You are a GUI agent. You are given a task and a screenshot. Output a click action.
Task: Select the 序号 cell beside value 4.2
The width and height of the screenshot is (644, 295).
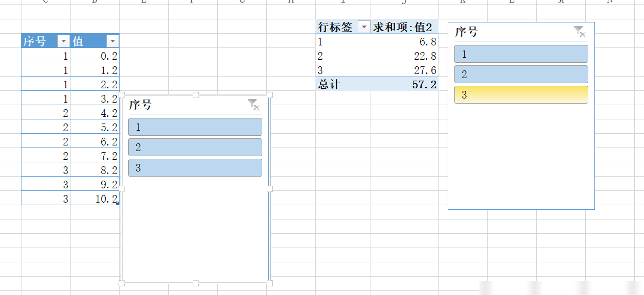pyautogui.click(x=45, y=113)
